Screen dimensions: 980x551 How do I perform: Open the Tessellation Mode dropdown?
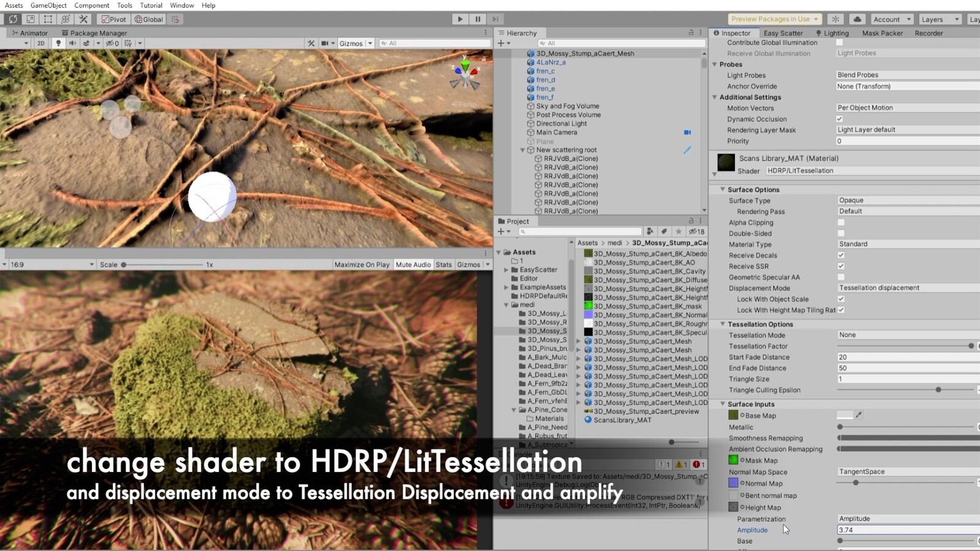[x=908, y=335]
